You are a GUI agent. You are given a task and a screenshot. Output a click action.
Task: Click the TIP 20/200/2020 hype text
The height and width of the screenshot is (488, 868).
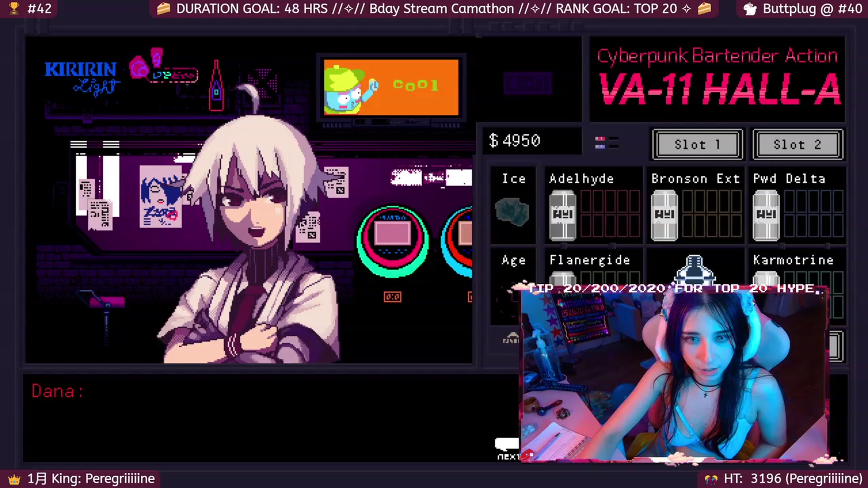[x=672, y=288]
